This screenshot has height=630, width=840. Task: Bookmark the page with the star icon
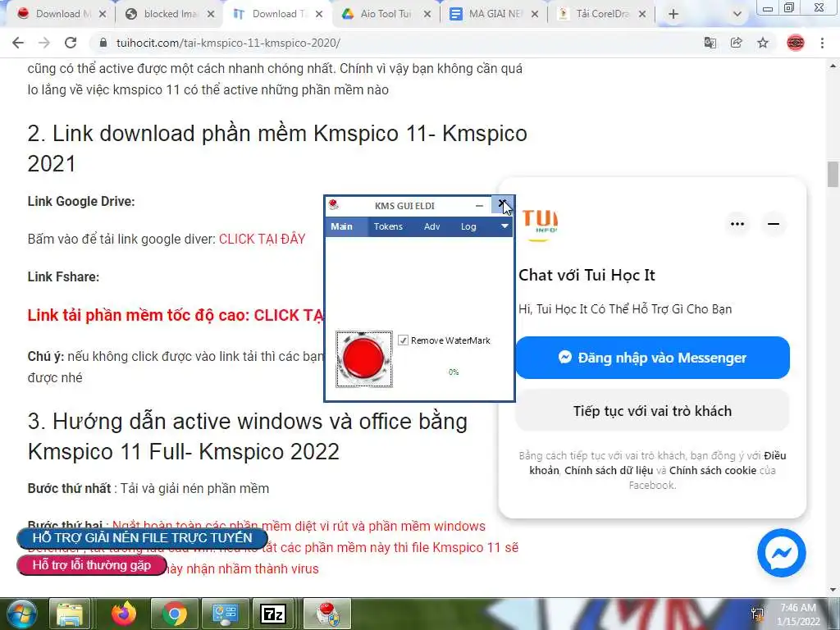click(763, 43)
